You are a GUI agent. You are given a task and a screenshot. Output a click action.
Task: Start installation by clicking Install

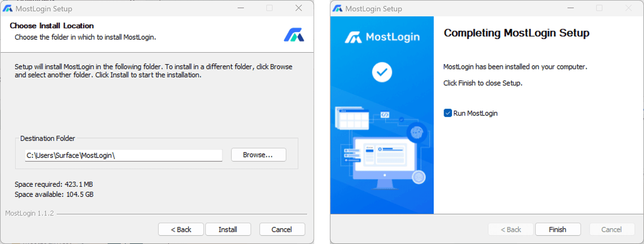point(228,229)
